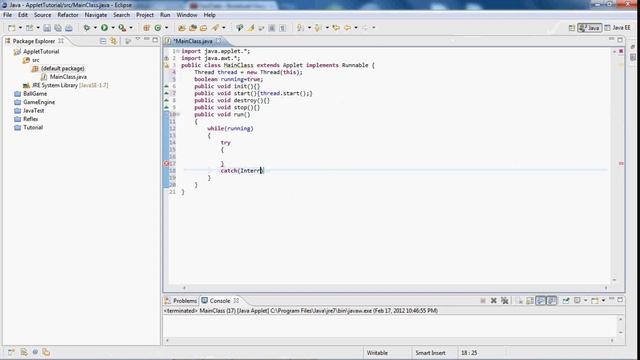This screenshot has height=360, width=640.
Task: Click the Save All toolbar icon
Action: pos(58,28)
